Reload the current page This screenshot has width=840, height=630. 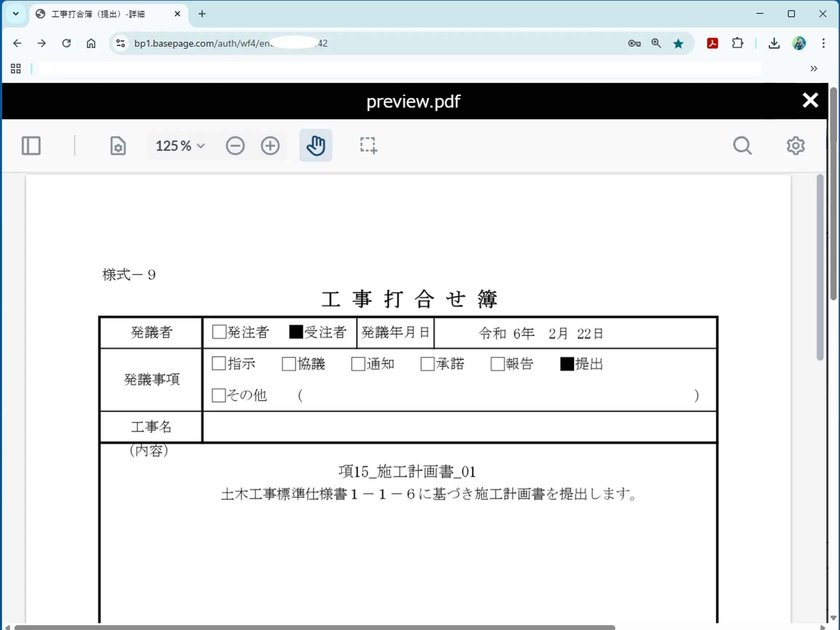point(67,43)
